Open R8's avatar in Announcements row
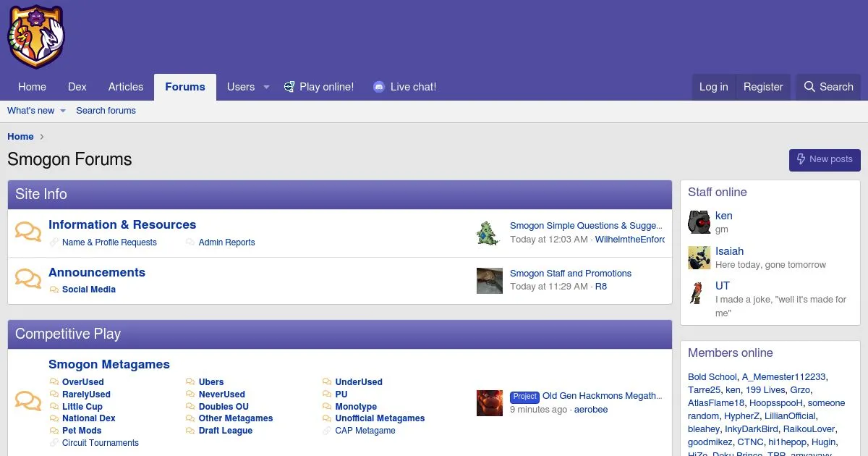868x456 pixels. tap(489, 280)
